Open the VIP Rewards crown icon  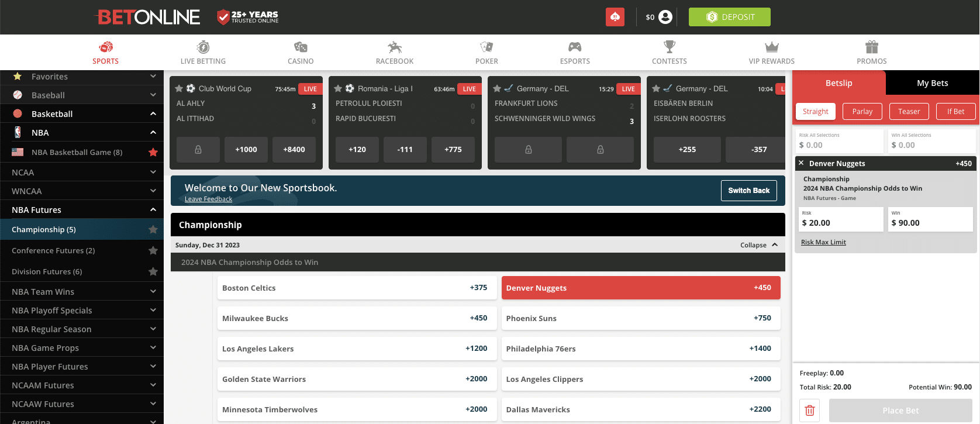772,47
